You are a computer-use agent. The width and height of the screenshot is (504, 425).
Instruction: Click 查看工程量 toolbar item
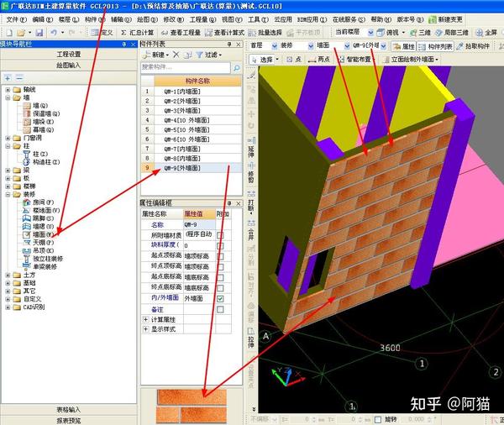[x=181, y=33]
